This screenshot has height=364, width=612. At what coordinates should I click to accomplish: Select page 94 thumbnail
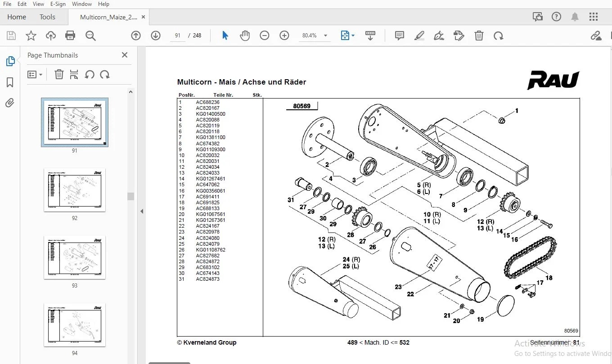pos(75,325)
